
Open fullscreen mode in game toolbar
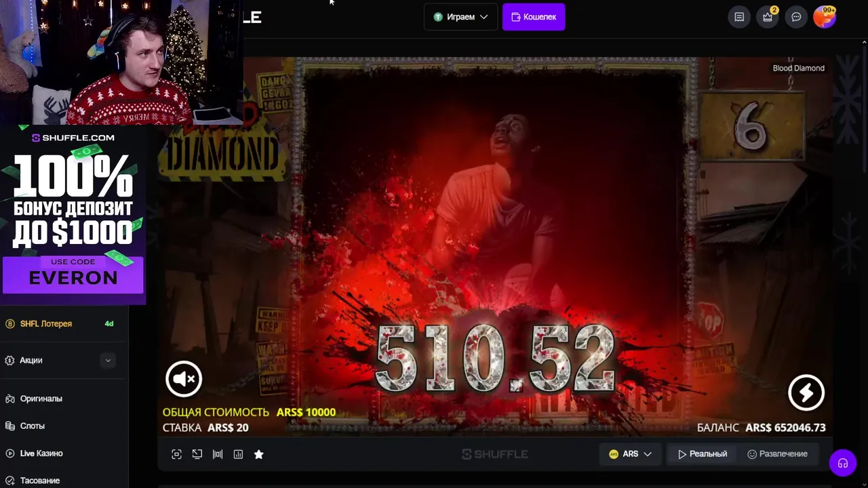[x=176, y=454]
